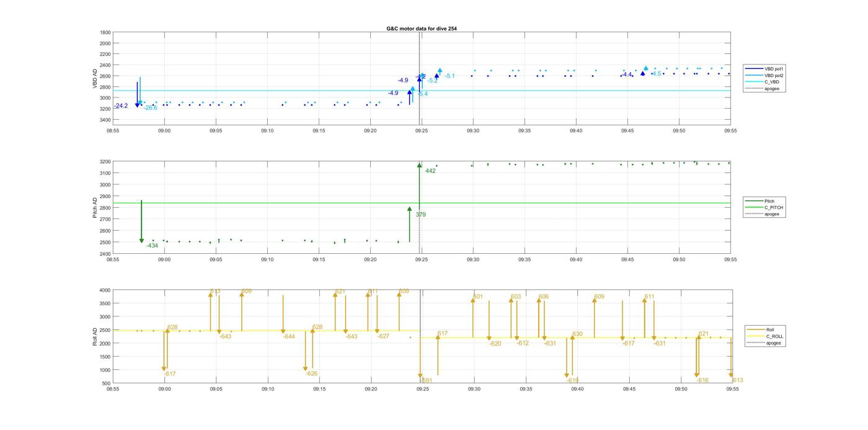Viewport: 868px width, 430px height.
Task: Click the '-24.2' VBD data label
Action: (x=121, y=106)
